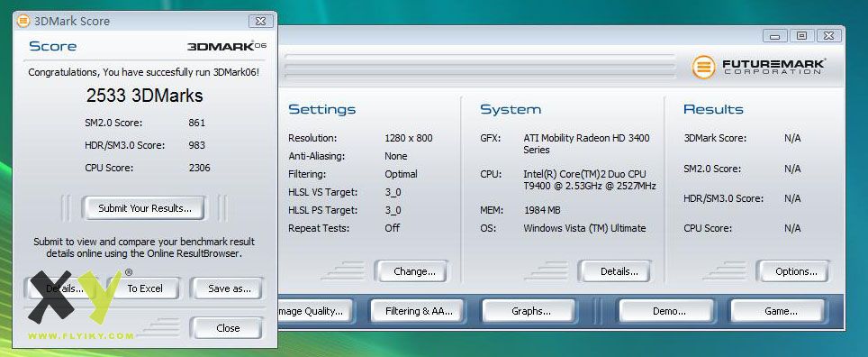Click 3DMark Score N/A in Results
The height and width of the screenshot is (357, 868).
[x=792, y=138]
